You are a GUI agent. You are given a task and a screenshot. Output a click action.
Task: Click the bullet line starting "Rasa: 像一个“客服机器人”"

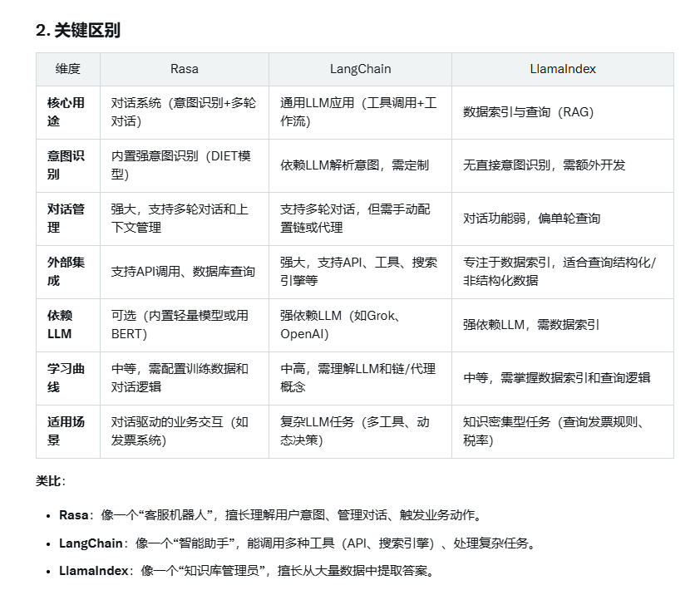[271, 515]
